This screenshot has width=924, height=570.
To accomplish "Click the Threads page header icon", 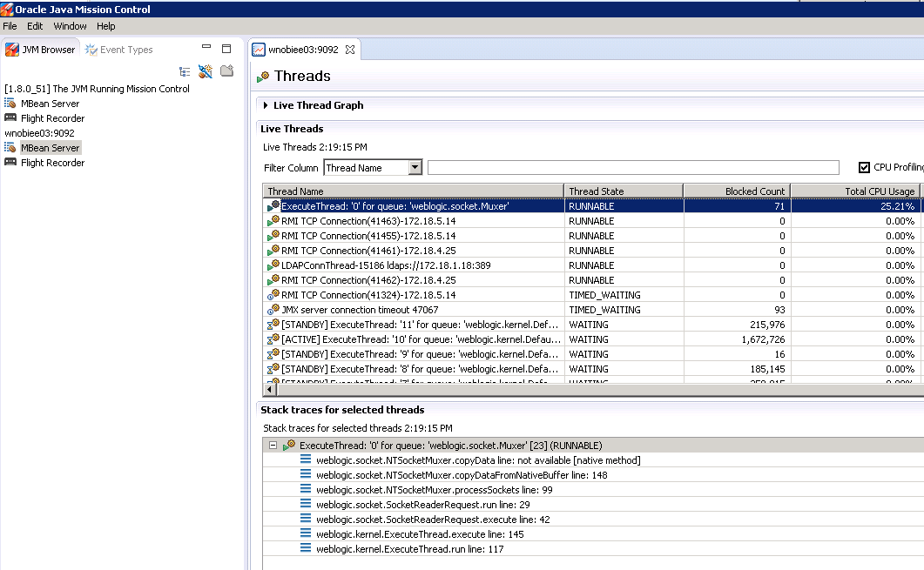I will click(263, 77).
